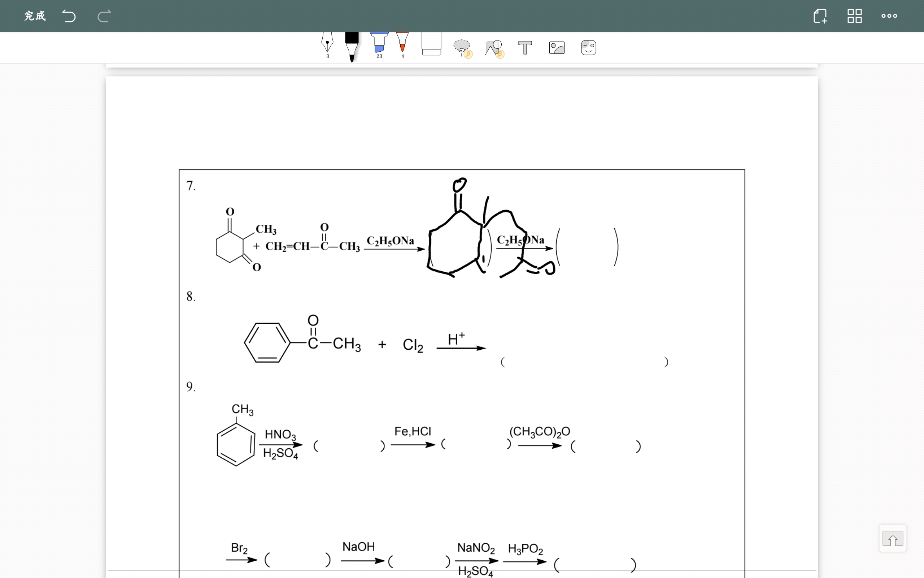The width and height of the screenshot is (924, 578).
Task: Click the acetophenone benzene ring
Action: click(x=267, y=342)
